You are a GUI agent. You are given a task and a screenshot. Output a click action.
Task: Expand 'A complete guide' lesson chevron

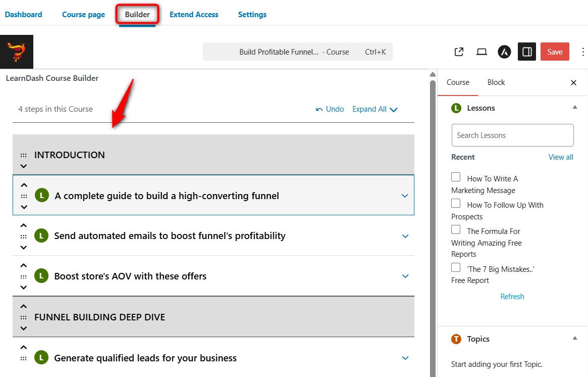pos(404,196)
